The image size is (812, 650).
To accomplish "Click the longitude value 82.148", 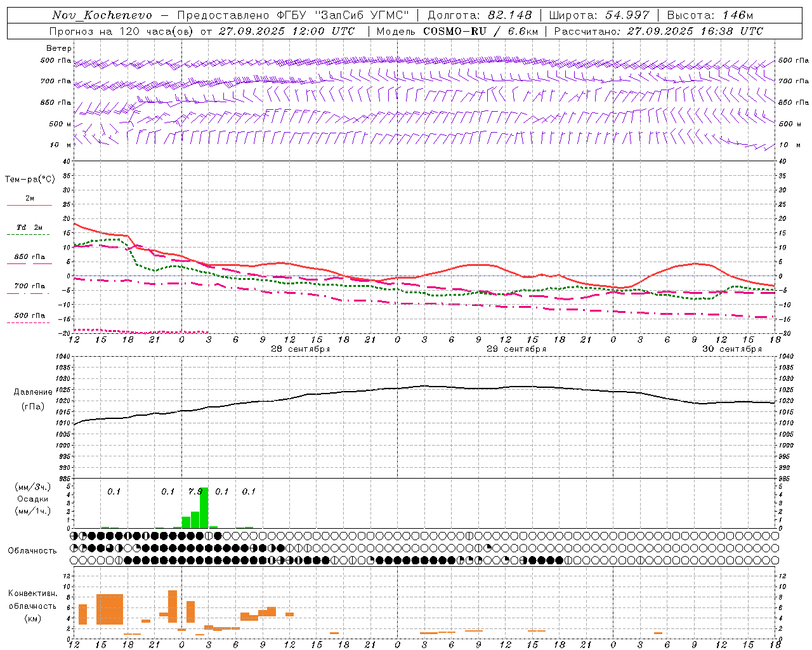I will tap(509, 15).
